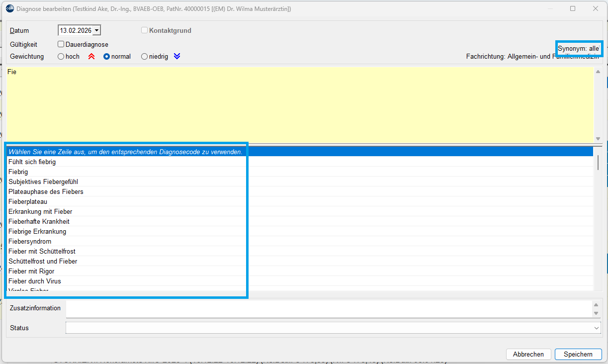
Task: Click the blue double-down arrow icon
Action: 177,57
